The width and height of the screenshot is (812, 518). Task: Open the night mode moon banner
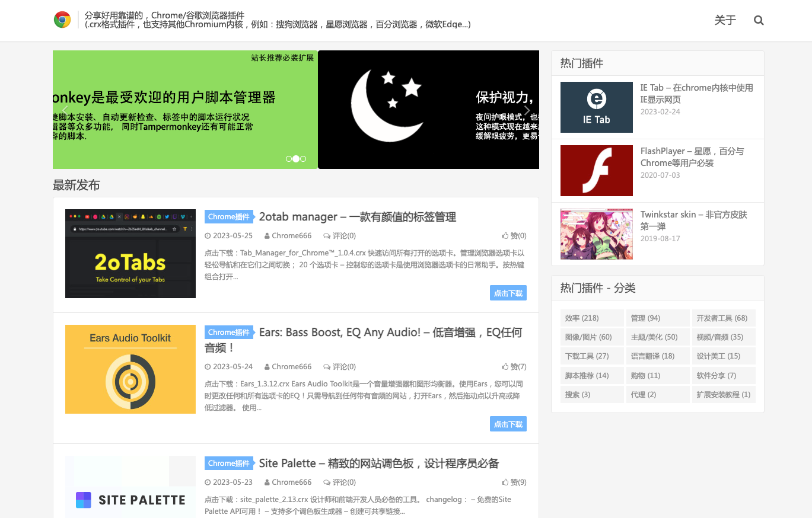pos(428,110)
